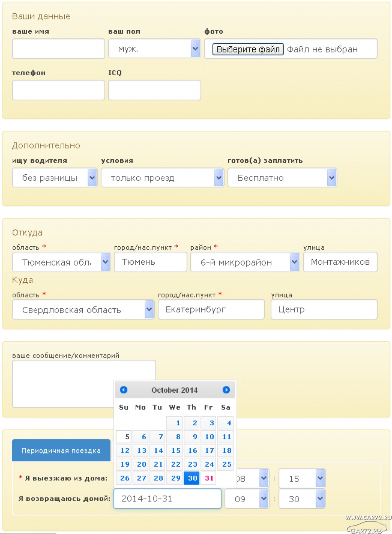
Task: Select October 1 in calendar
Action: (x=175, y=423)
